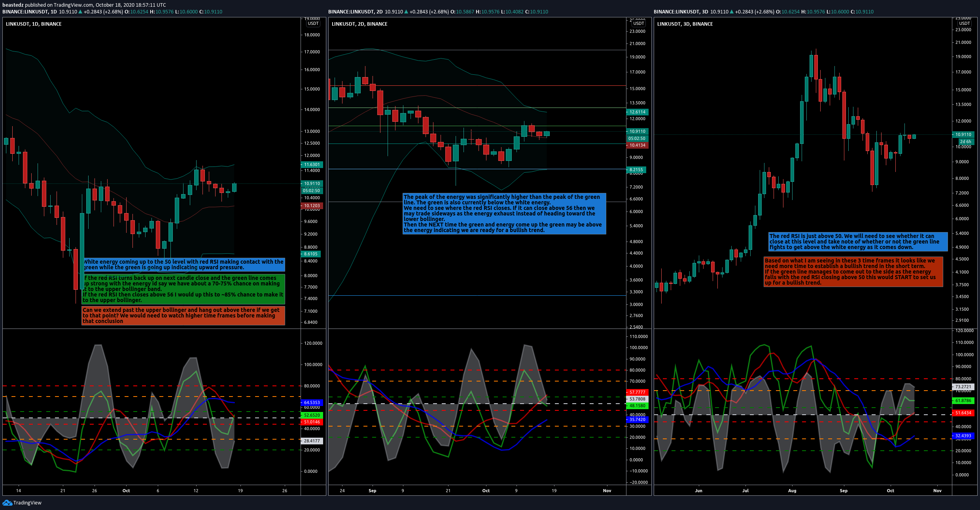Viewport: 980px width, 510px height.
Task: Click the 'LINKUSDT, 2D, BINANCE' chart title
Action: pos(359,24)
